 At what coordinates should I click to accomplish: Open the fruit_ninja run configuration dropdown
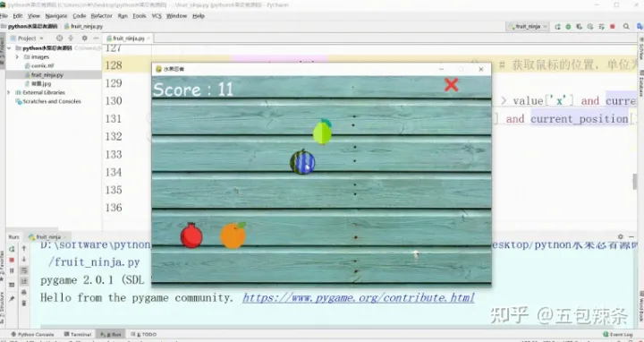coord(528,26)
